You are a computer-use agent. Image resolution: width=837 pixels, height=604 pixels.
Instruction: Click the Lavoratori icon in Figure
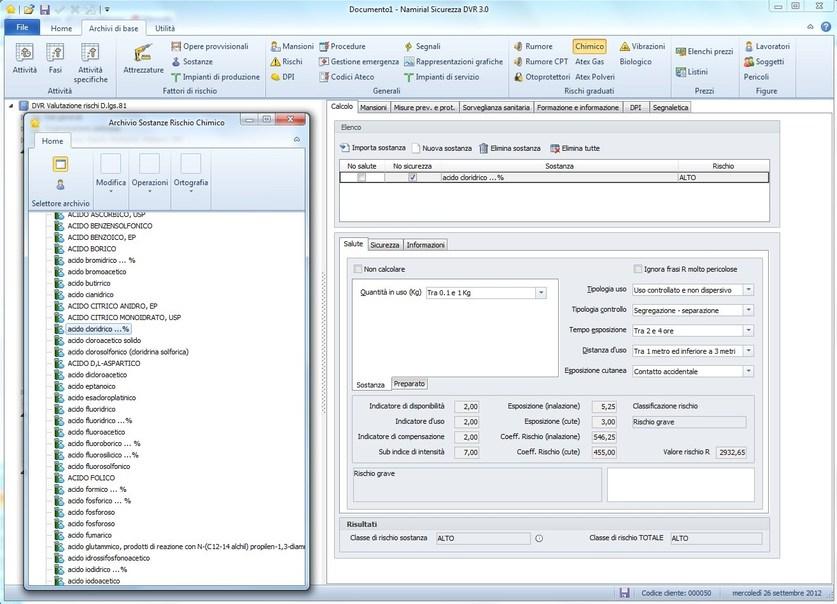[x=749, y=46]
